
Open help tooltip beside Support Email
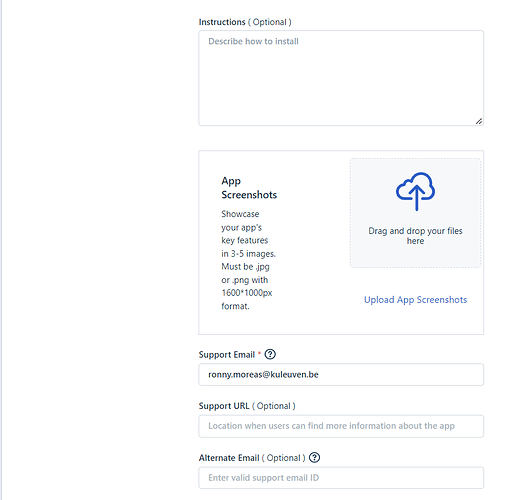click(270, 354)
